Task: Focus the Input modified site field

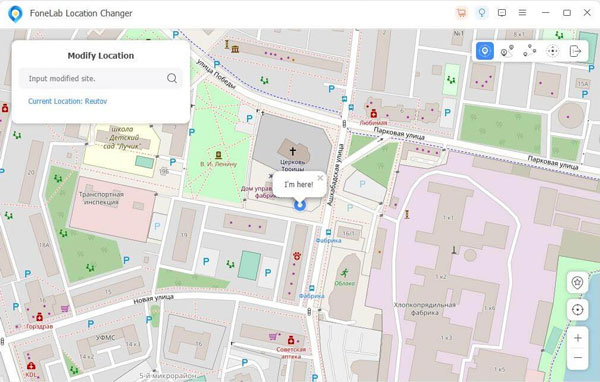Action: click(101, 78)
